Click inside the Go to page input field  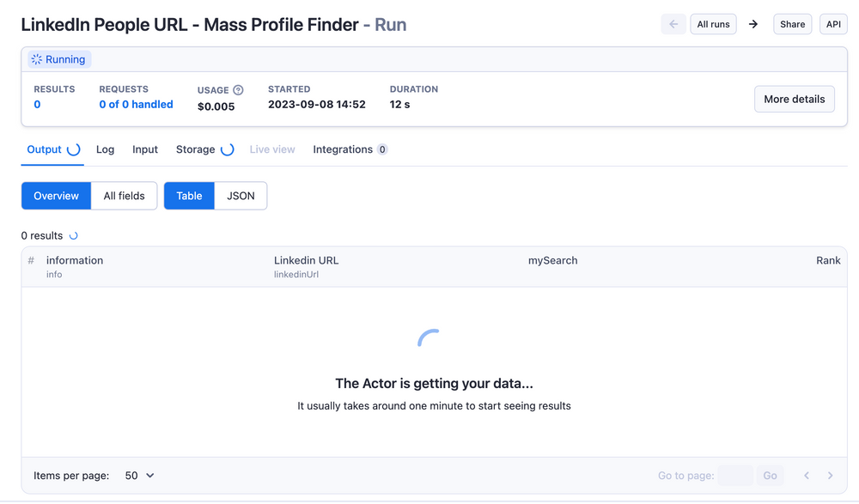[735, 475]
